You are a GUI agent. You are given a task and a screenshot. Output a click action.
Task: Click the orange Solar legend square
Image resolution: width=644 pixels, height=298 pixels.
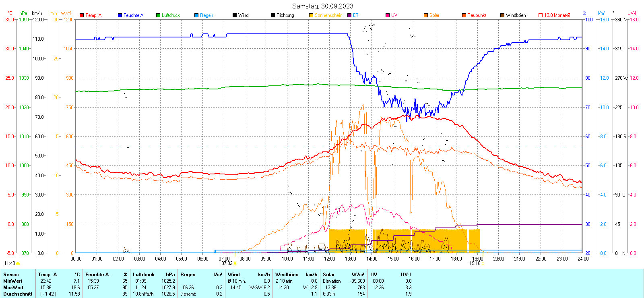point(426,15)
